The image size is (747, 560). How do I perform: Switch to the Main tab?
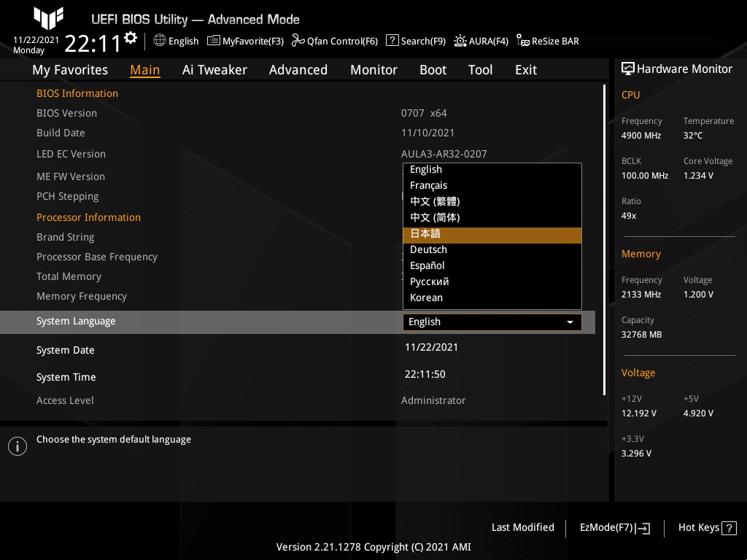tap(145, 70)
